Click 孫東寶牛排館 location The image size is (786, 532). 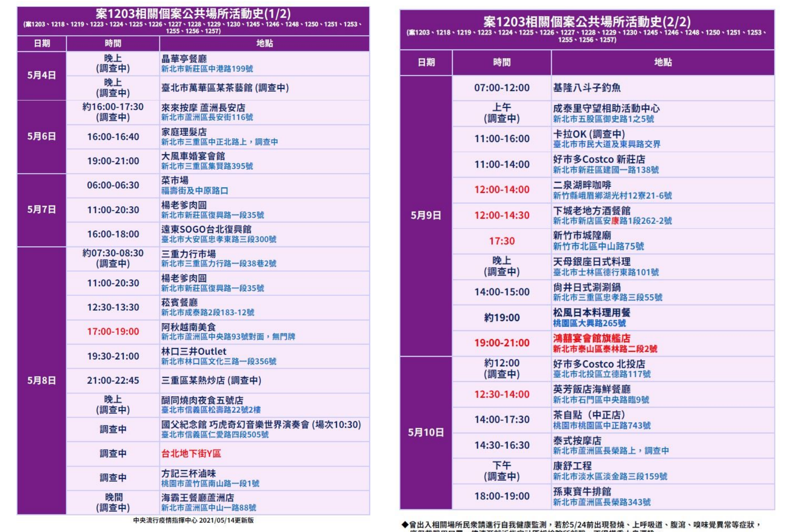[x=582, y=491]
